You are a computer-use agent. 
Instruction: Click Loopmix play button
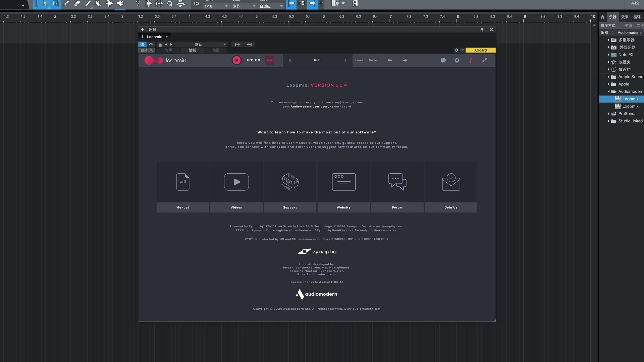coord(236,60)
